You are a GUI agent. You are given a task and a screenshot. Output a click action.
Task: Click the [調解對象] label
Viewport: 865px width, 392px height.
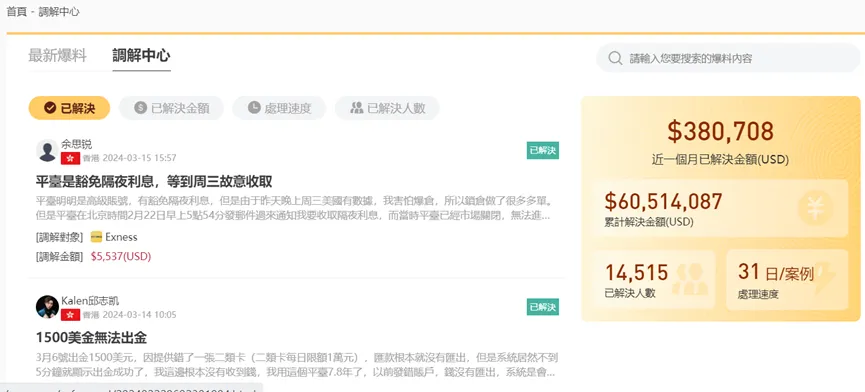60,237
